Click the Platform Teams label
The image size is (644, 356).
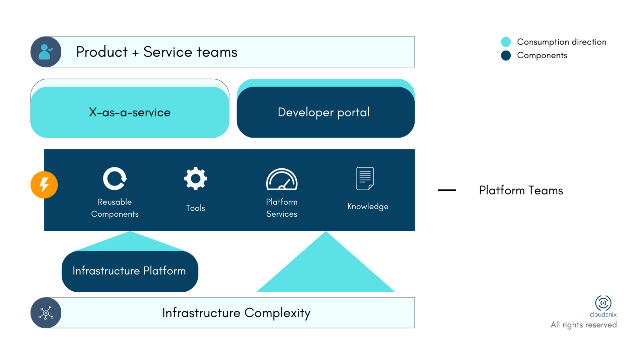521,190
